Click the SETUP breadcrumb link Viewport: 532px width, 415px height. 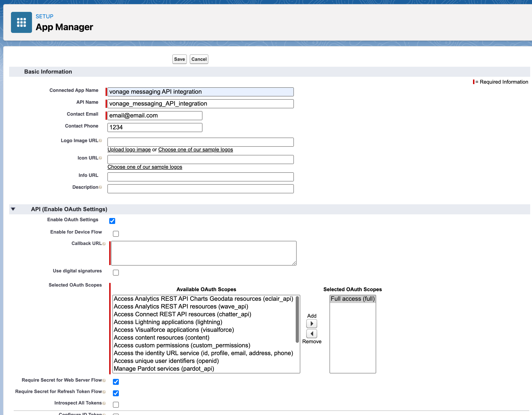coord(45,16)
